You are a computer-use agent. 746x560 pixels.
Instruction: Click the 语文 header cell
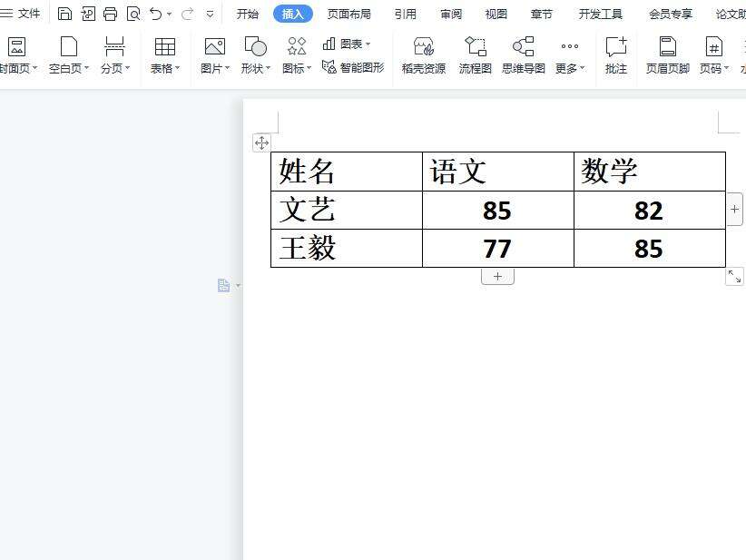(x=498, y=172)
